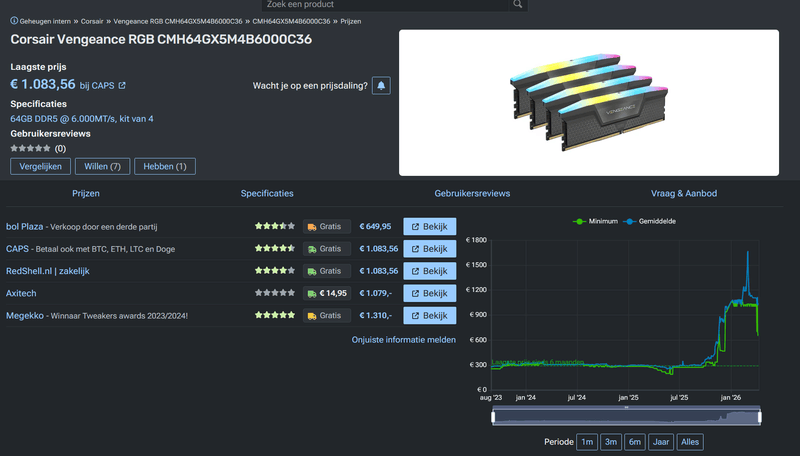This screenshot has width=800, height=456.
Task: Click the Hebben (1) button
Action: coord(165,166)
